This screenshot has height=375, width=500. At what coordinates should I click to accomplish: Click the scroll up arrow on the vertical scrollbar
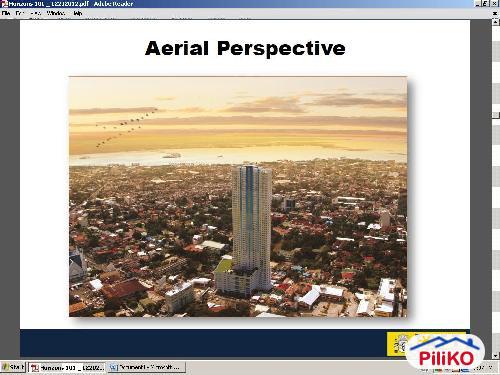[496, 22]
